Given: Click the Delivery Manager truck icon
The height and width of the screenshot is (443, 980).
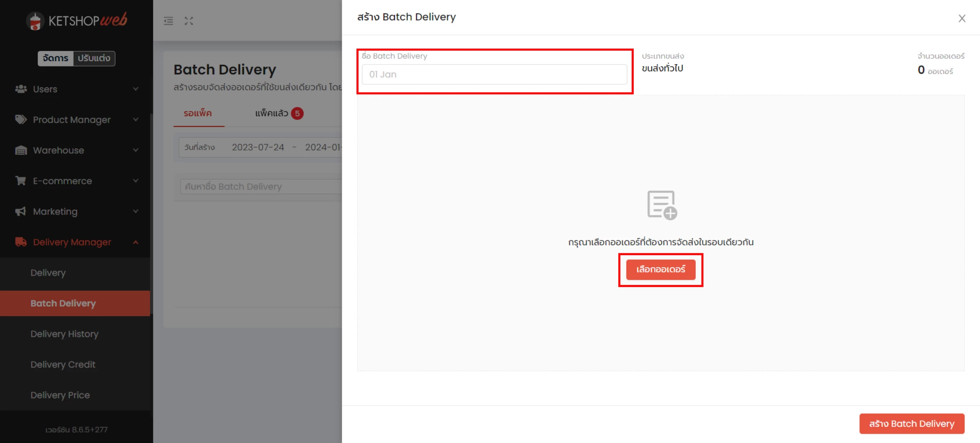Looking at the screenshot, I should (x=21, y=241).
